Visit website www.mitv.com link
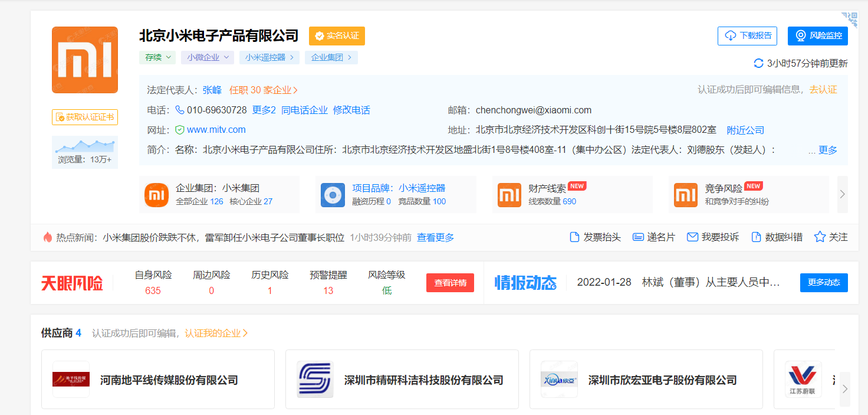The height and width of the screenshot is (415, 868). pyautogui.click(x=216, y=130)
